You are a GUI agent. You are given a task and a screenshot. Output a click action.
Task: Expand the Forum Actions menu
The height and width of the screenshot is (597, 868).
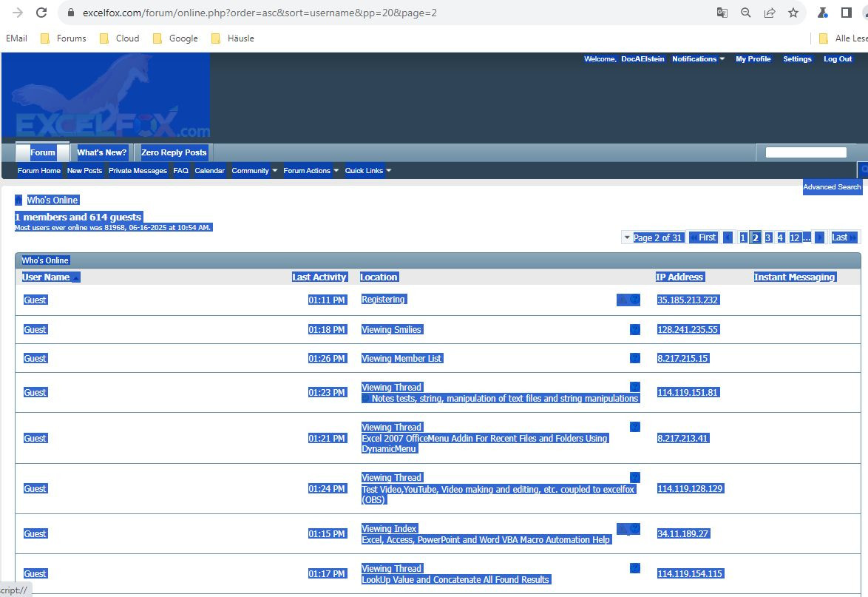[311, 171]
